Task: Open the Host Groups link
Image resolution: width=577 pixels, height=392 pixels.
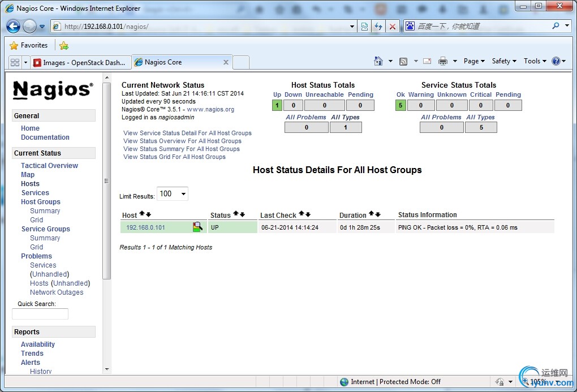Action: pos(41,202)
